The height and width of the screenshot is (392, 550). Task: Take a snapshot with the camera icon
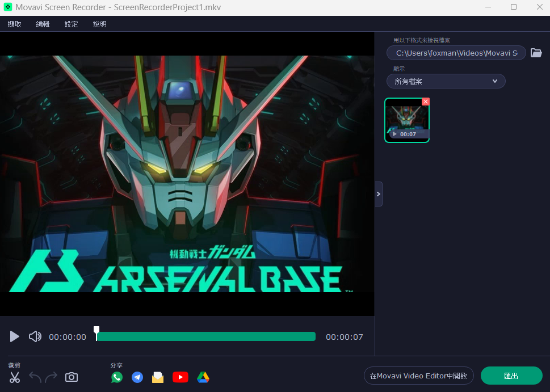pyautogui.click(x=72, y=377)
